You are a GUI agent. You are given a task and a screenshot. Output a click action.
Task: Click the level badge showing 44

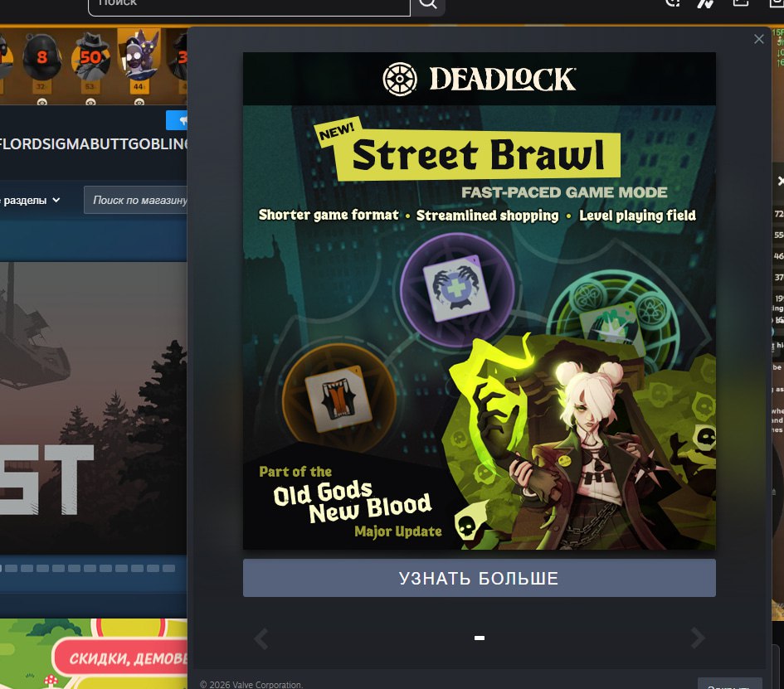point(139,87)
